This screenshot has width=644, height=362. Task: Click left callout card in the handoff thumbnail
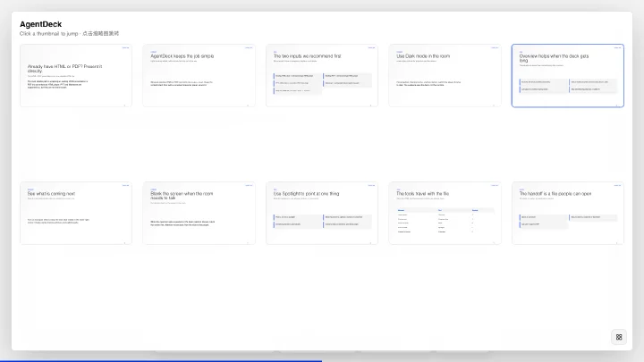[544, 221]
